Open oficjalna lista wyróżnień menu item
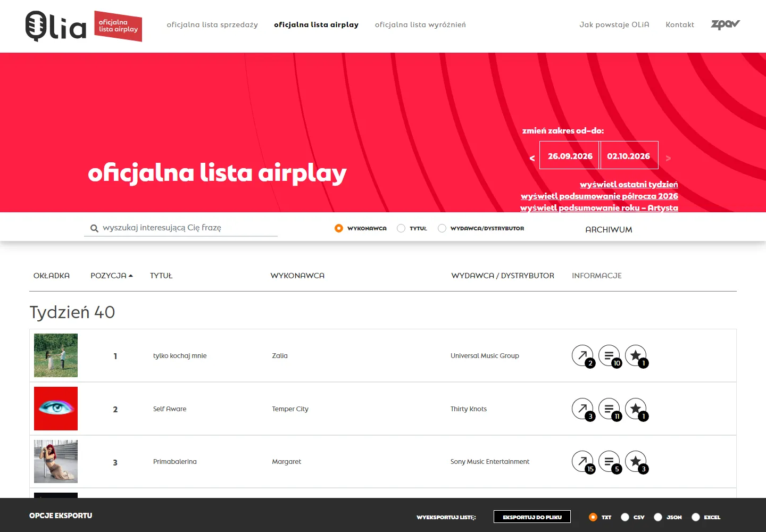This screenshot has height=532, width=766. click(x=420, y=24)
